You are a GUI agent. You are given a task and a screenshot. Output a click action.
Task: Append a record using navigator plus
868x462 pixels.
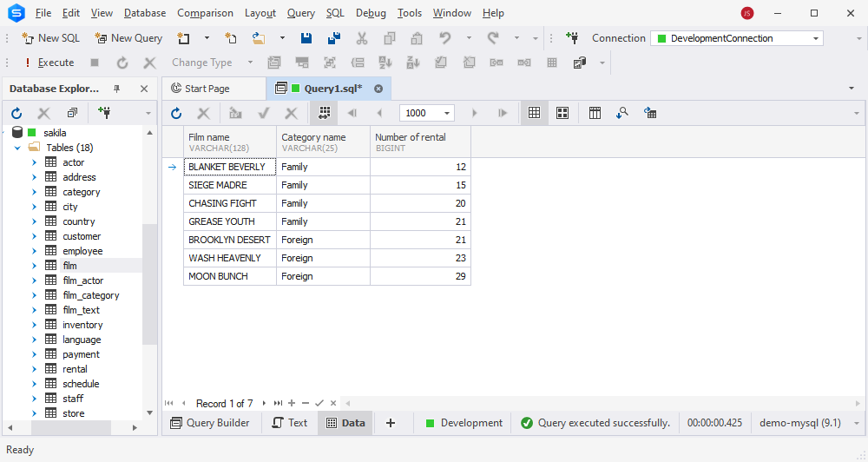pyautogui.click(x=292, y=403)
